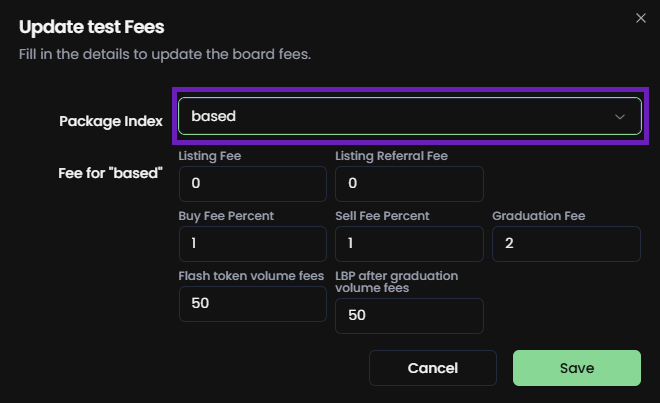This screenshot has height=403, width=660.
Task: Save the updated board fees
Action: [x=577, y=368]
